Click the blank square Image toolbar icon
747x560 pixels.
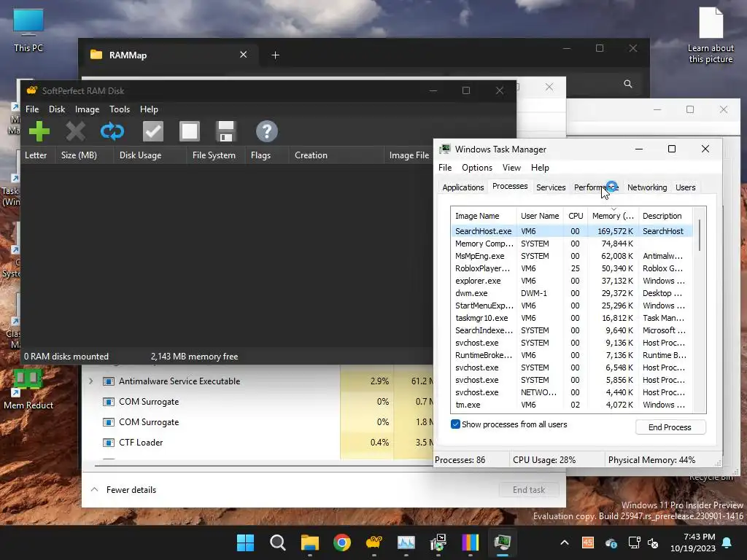(189, 131)
